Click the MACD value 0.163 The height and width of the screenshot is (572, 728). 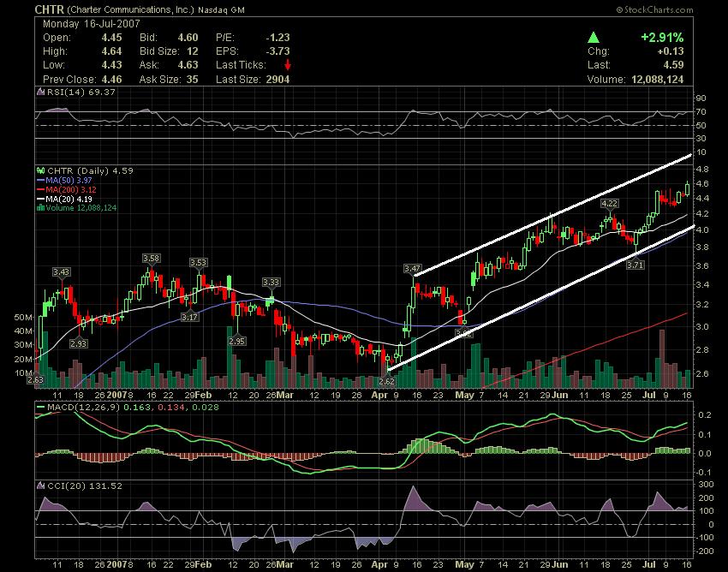(137, 408)
